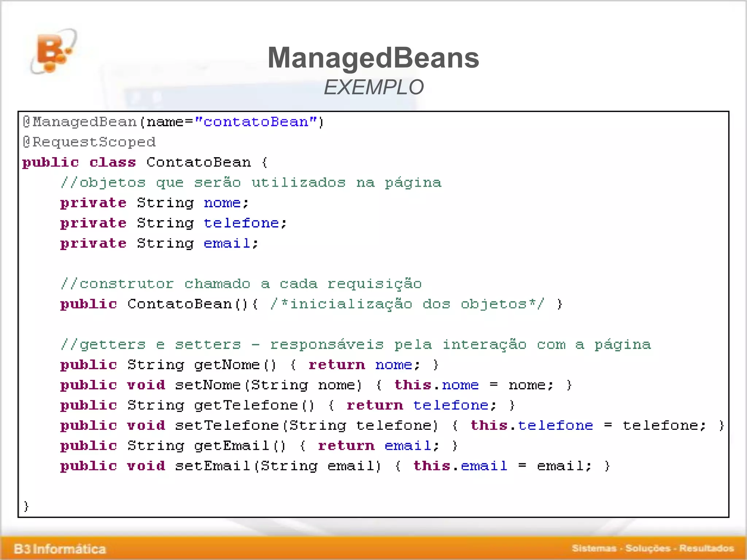Click the comment '//objetos que serão utilizados na página'
This screenshot has height=560, width=747.
[x=251, y=183]
